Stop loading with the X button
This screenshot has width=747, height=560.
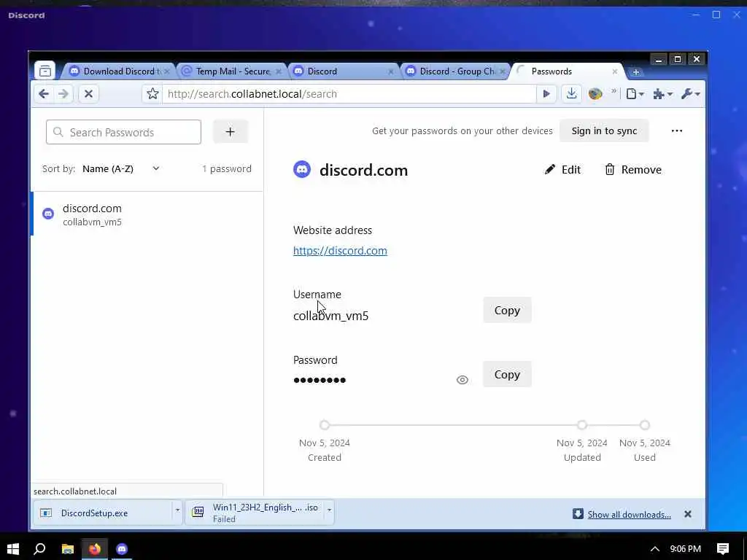click(x=88, y=94)
